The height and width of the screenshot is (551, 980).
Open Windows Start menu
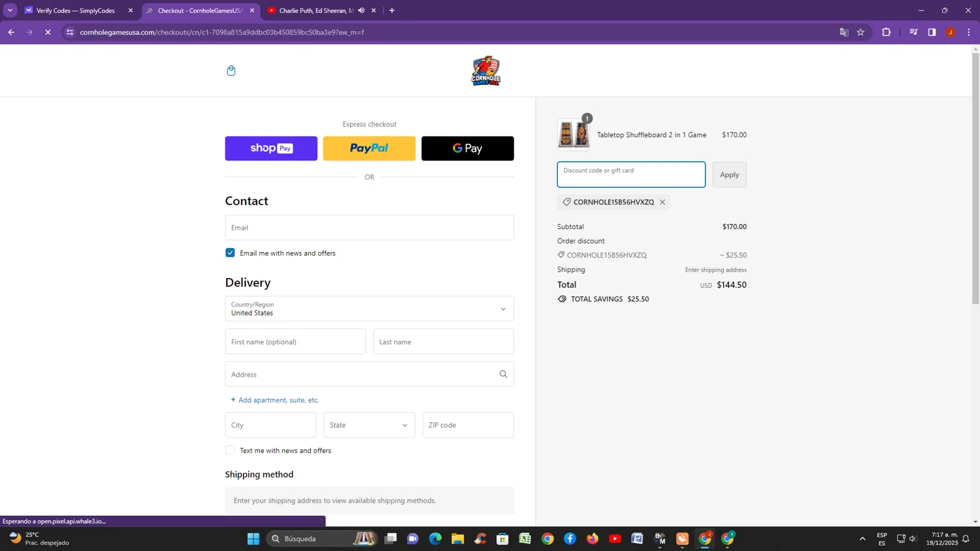(253, 539)
